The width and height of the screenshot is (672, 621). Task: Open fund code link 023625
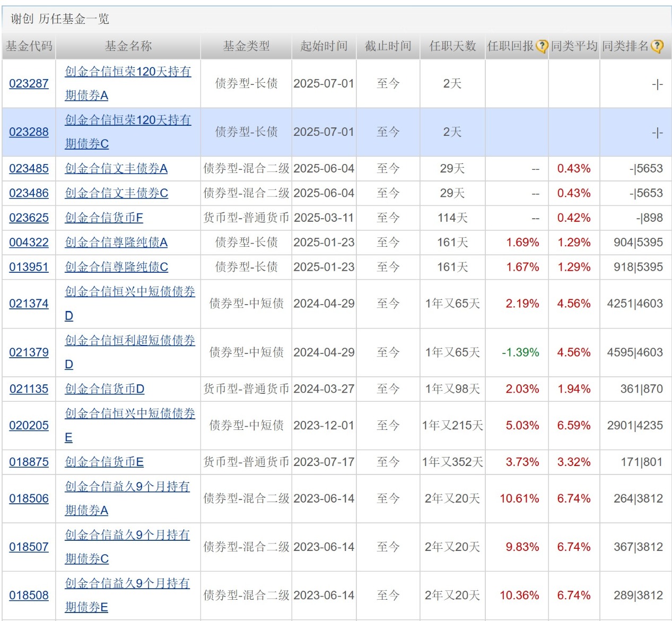click(x=29, y=218)
